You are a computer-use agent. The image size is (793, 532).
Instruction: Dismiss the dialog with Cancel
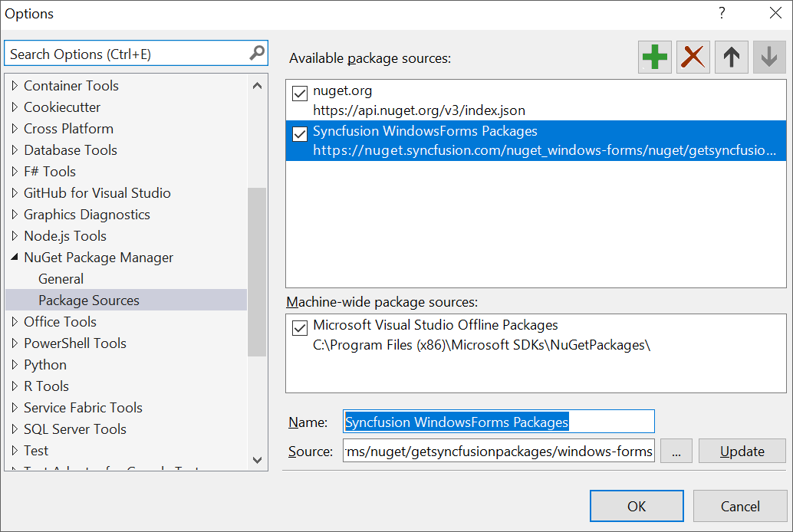739,506
